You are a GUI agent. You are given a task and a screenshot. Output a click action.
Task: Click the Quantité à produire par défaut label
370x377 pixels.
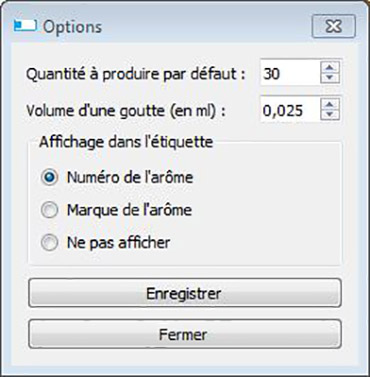[136, 74]
